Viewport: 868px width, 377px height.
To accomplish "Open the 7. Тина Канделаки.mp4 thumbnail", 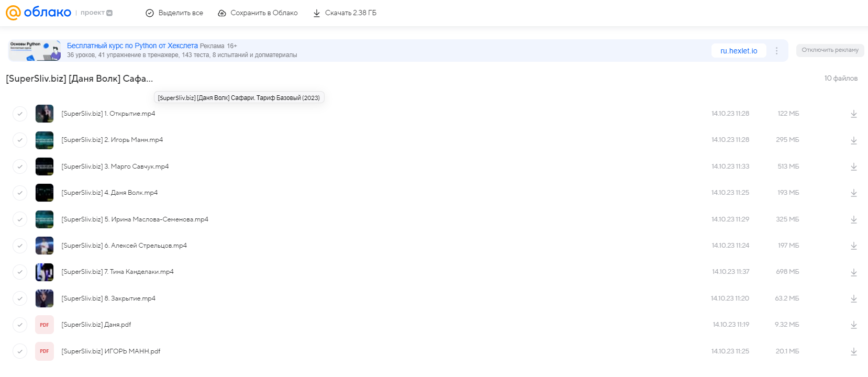I will click(44, 272).
